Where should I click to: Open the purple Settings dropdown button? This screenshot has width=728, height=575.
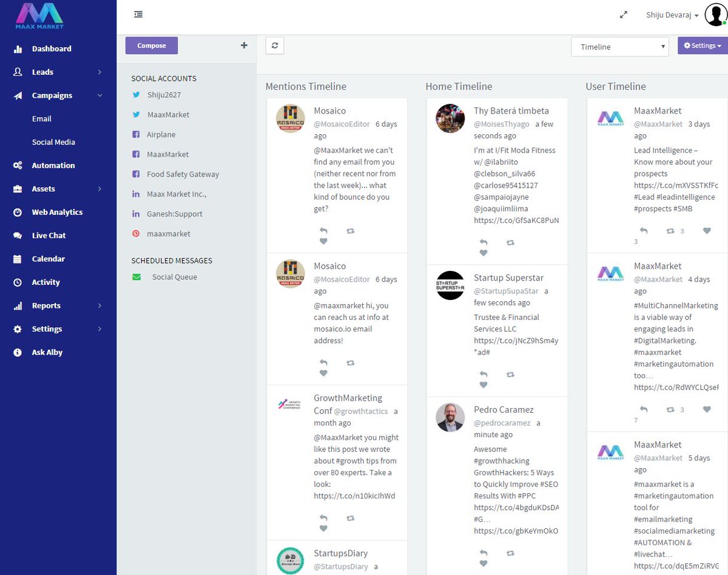[x=703, y=46]
